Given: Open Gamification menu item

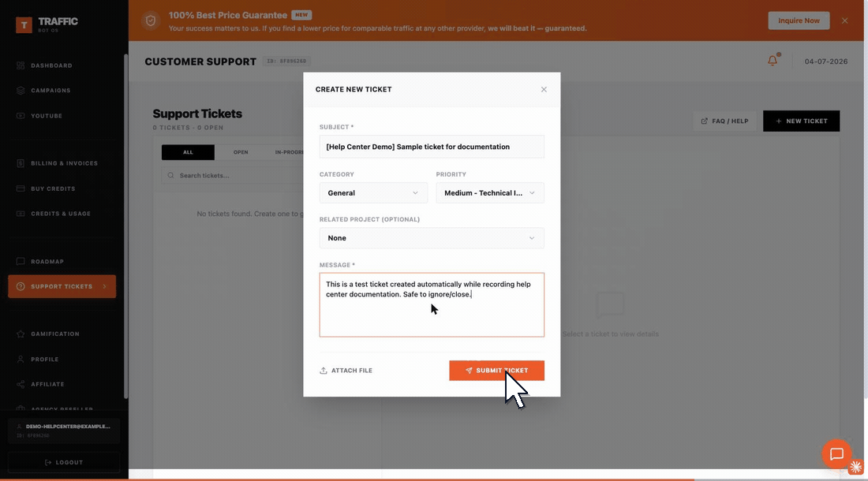Looking at the screenshot, I should [x=54, y=334].
